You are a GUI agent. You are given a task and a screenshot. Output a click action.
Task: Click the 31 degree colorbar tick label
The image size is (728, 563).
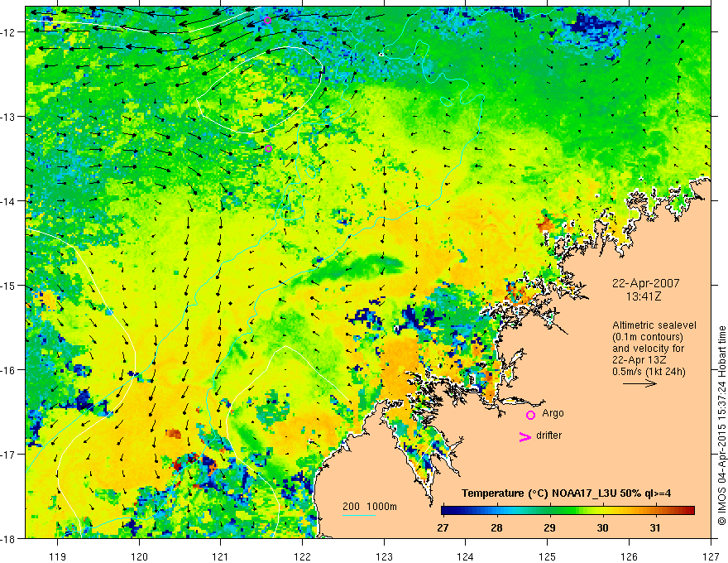(654, 527)
